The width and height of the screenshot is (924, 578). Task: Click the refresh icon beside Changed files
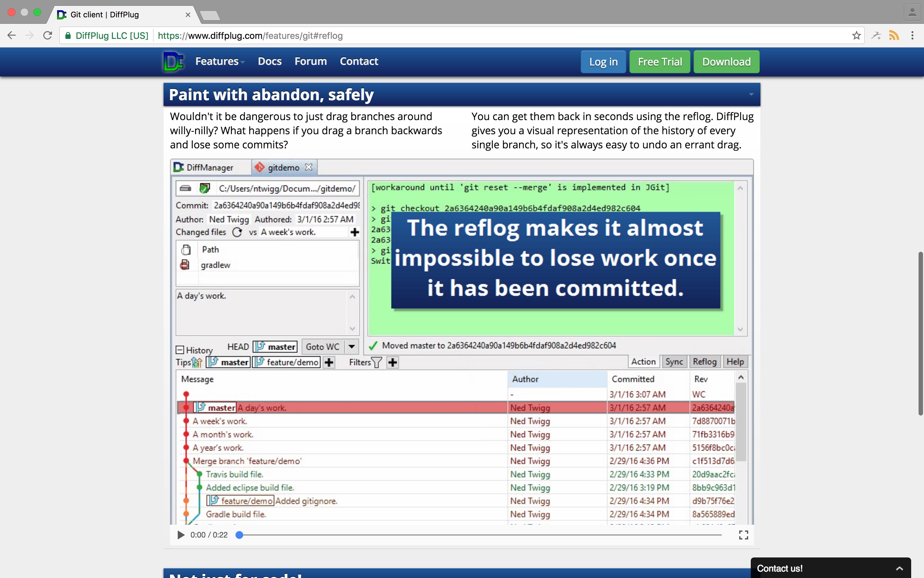(237, 232)
